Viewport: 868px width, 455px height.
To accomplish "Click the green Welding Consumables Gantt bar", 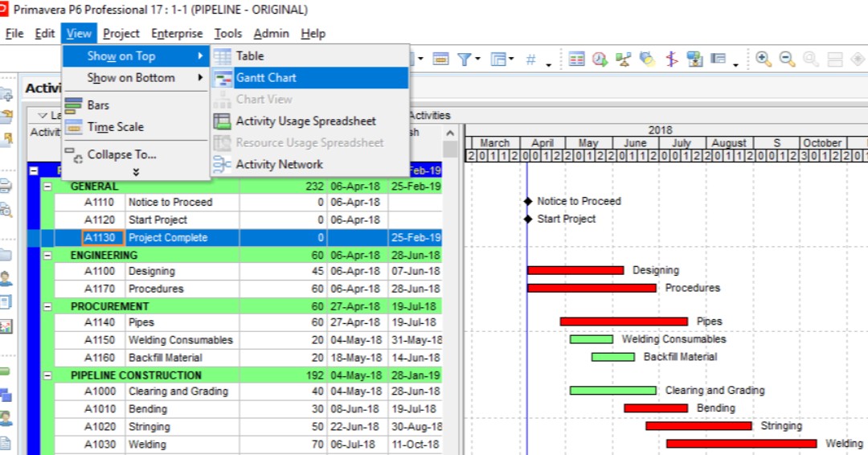I will 592,339.
